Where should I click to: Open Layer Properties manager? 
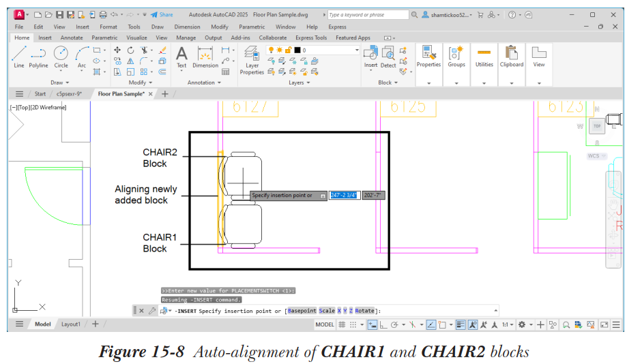pos(252,61)
